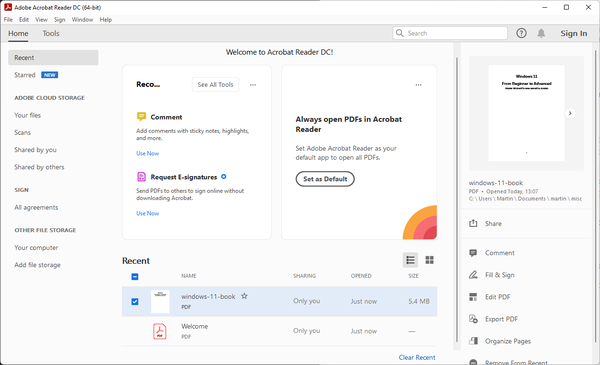The image size is (600, 365).
Task: Click Use Now under Comment
Action: (x=147, y=153)
